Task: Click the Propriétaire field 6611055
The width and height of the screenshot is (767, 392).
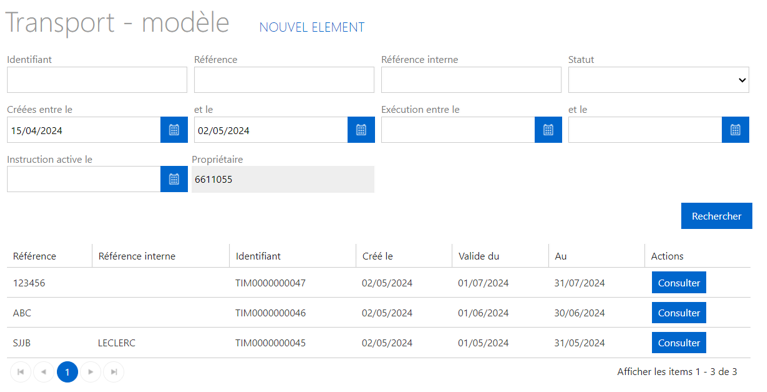Action: click(283, 179)
